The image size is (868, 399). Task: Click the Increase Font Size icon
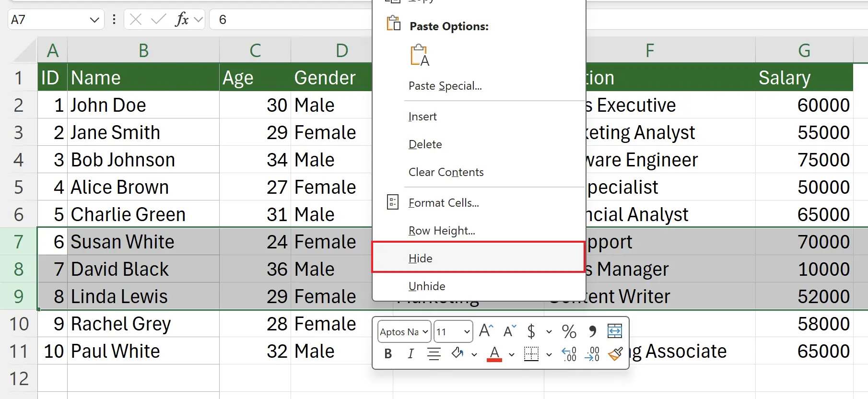coord(486,331)
